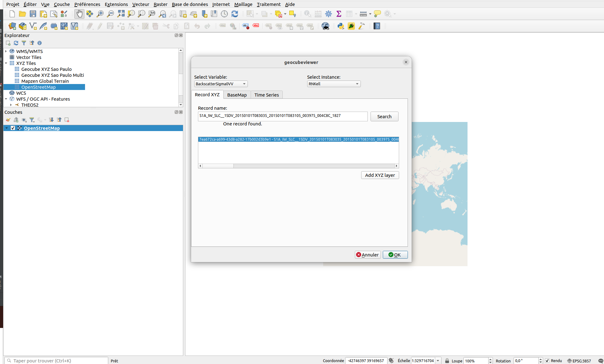Select Geocube XYZ Sao Paulo Multi item
This screenshot has height=364, width=604.
pos(52,75)
